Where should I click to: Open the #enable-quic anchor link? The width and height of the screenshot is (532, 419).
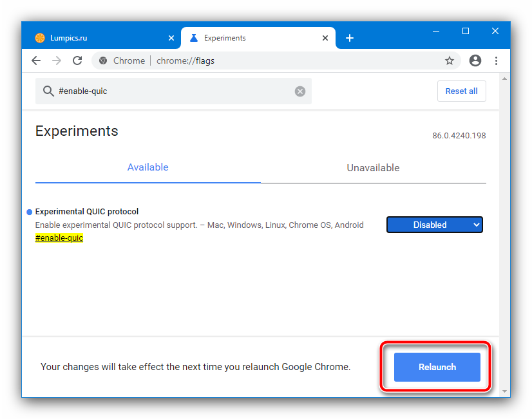tap(59, 238)
